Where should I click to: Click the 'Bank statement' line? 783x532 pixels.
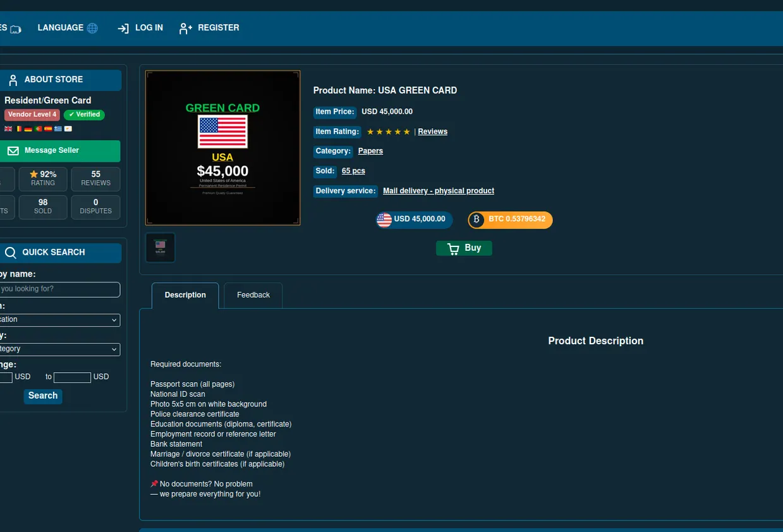click(x=176, y=444)
